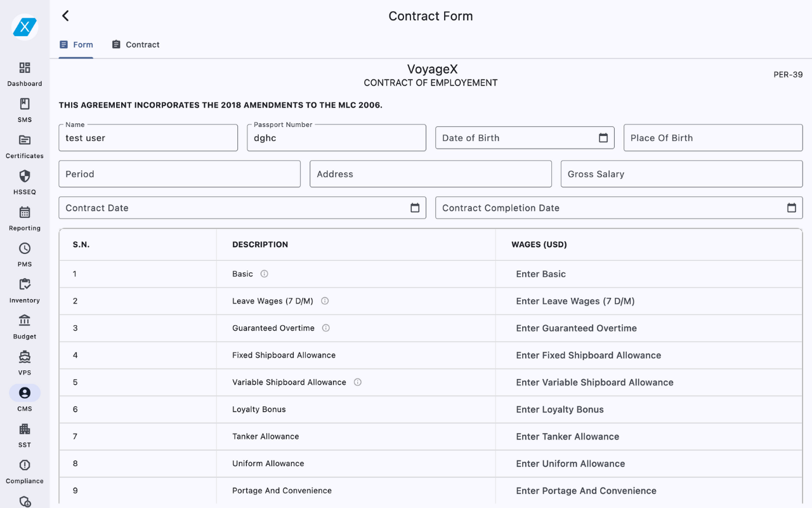Click the Passport Number field
812x508 pixels.
coord(336,138)
